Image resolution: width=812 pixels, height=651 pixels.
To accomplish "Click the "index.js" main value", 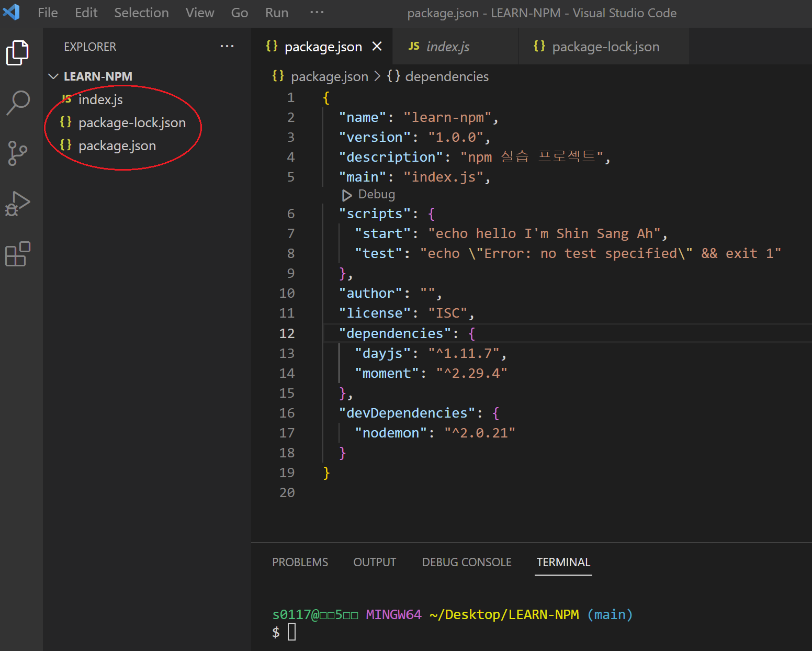I will [444, 177].
